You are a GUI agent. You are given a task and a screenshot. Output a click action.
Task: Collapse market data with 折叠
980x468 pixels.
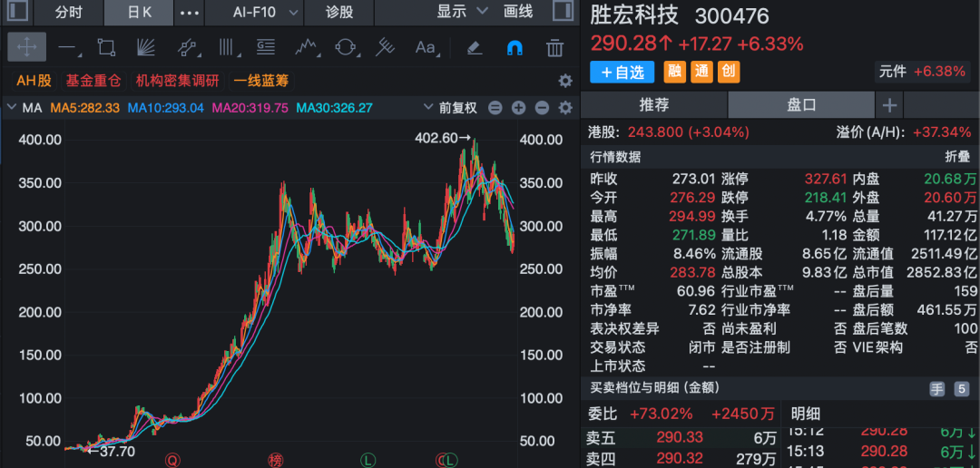point(957,158)
